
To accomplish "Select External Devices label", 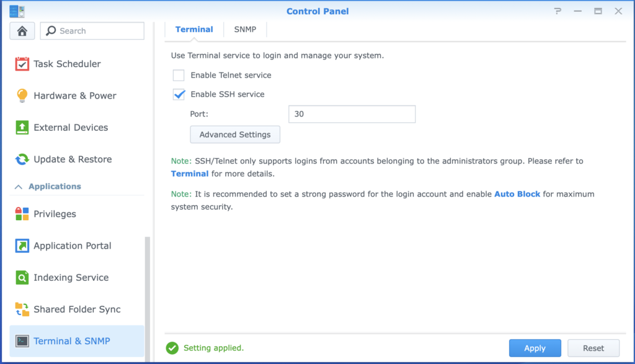I will [x=71, y=128].
